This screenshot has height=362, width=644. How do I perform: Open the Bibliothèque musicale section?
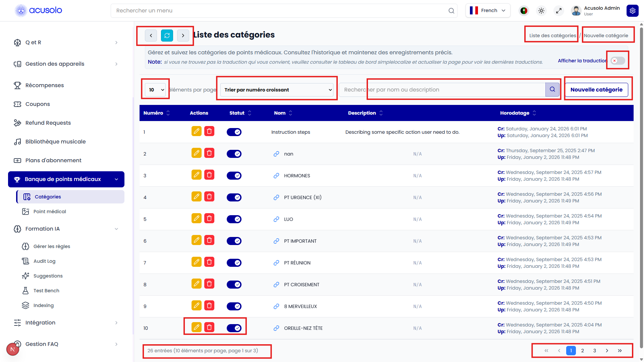[x=55, y=141]
